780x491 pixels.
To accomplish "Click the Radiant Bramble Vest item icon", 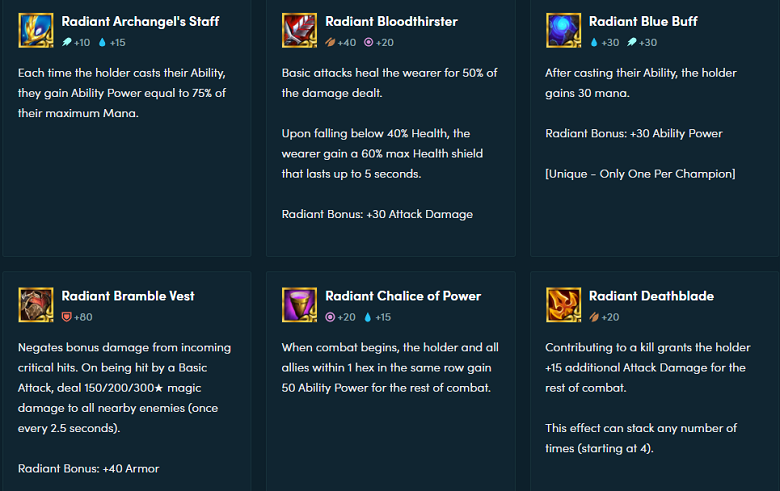I will (x=36, y=305).
